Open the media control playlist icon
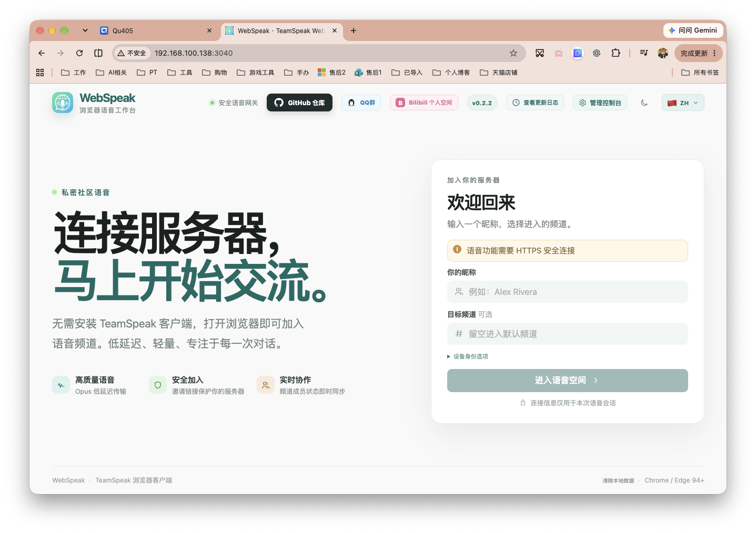This screenshot has width=756, height=533. (644, 53)
